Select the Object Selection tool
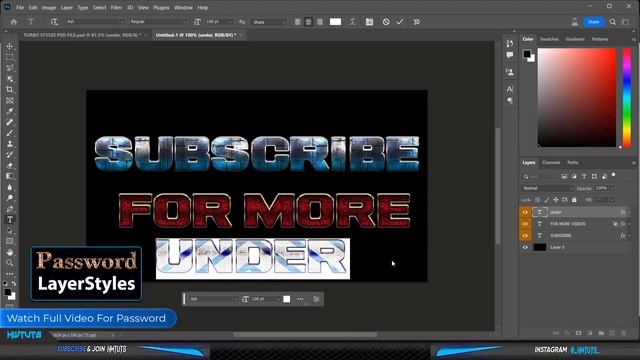Screen dimensions: 640x360 tap(9, 79)
